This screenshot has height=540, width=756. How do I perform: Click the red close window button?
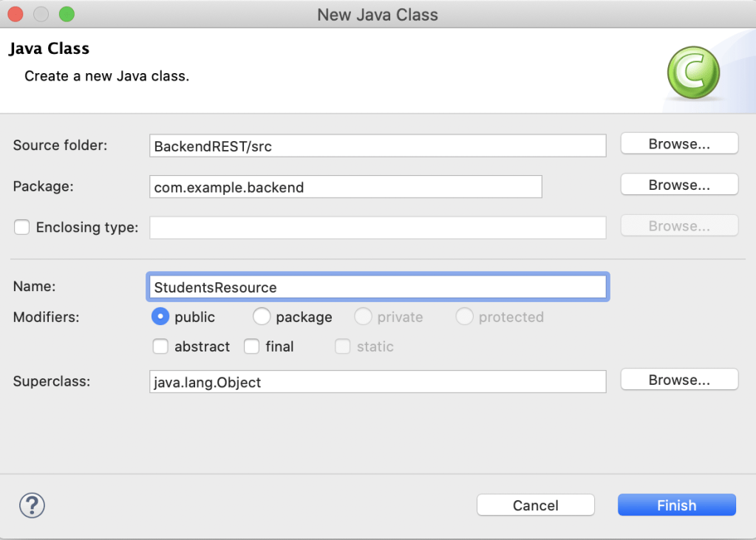[x=15, y=14]
